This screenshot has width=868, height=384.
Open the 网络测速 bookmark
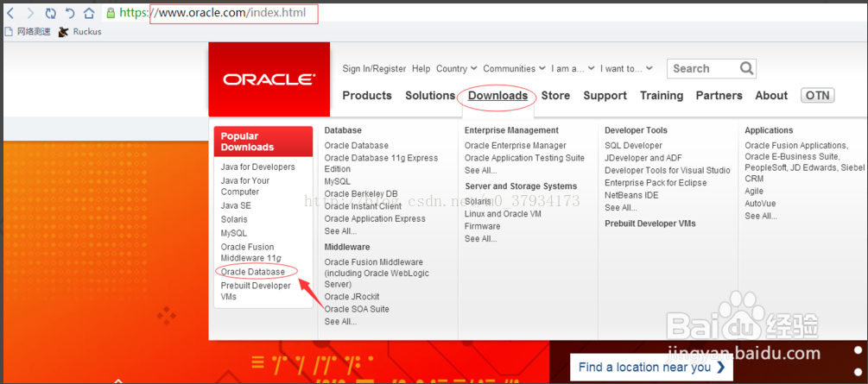click(x=28, y=32)
